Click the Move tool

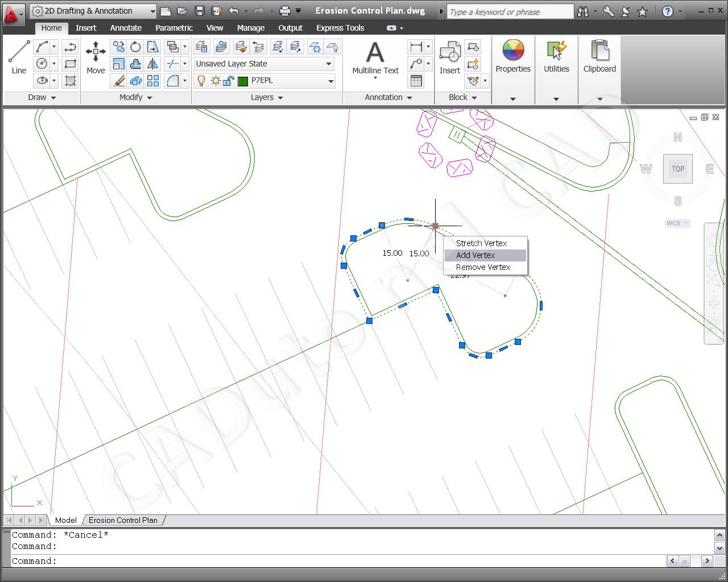pyautogui.click(x=96, y=57)
